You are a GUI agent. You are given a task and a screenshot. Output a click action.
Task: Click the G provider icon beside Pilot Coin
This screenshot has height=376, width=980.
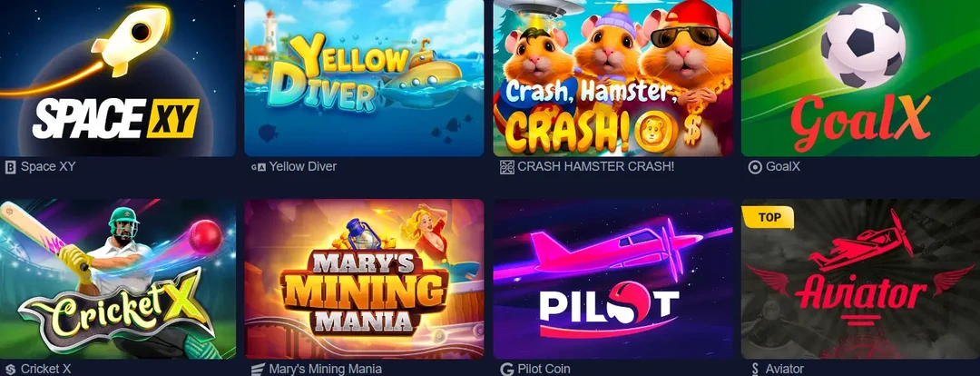click(x=507, y=369)
